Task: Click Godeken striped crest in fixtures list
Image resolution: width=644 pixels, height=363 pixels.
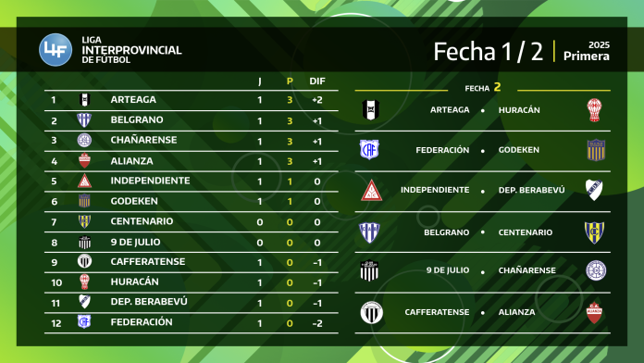Action: click(596, 150)
